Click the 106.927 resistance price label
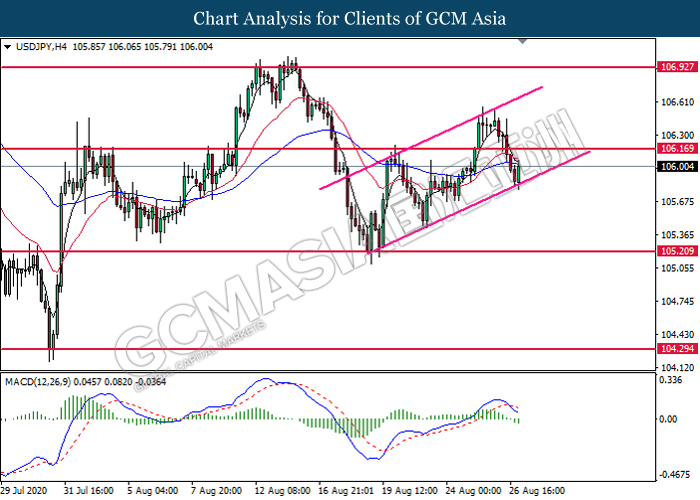Viewport: 700px width, 500px height. click(x=677, y=67)
